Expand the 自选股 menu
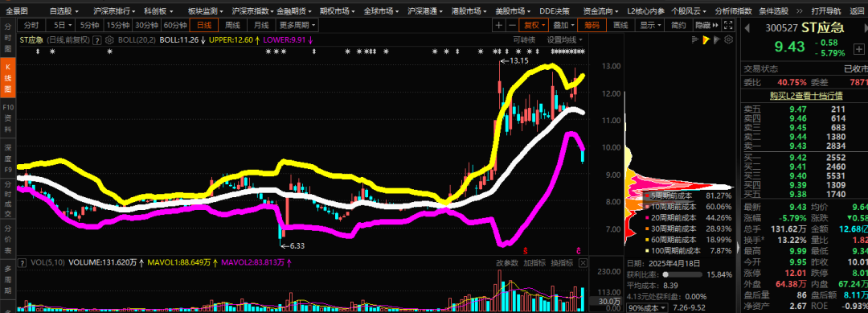This screenshot has width=868, height=313. [63, 10]
